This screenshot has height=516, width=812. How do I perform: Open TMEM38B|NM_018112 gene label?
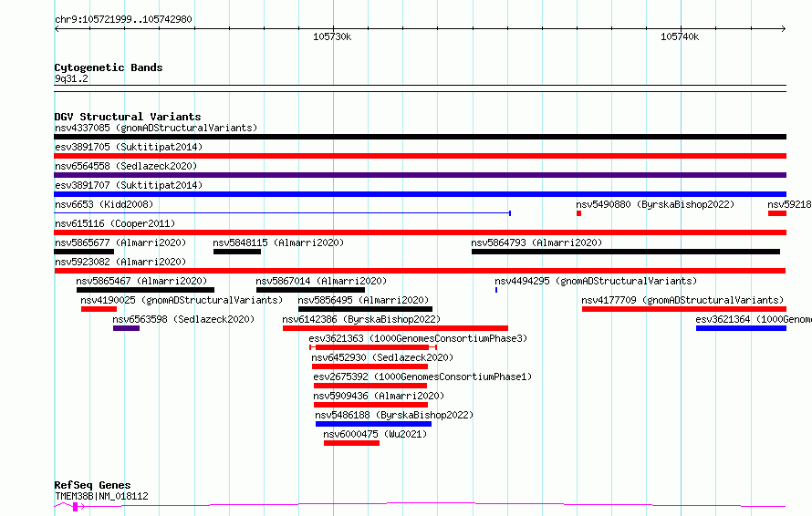point(101,496)
